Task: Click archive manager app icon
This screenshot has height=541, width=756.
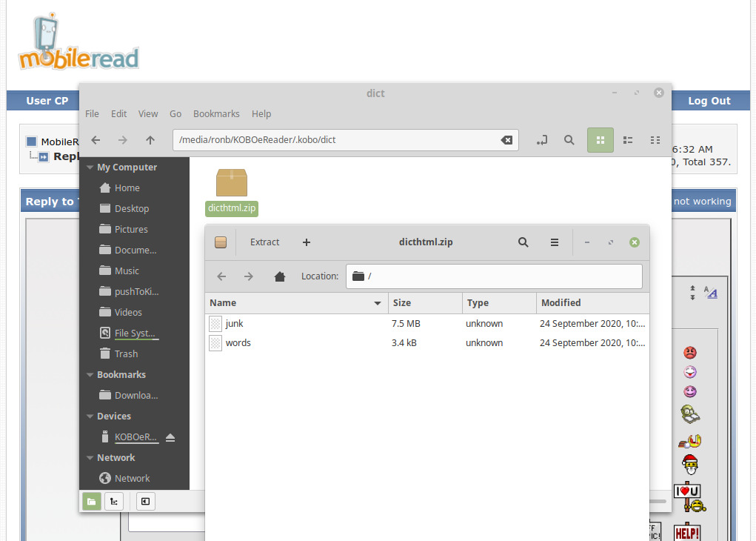Action: click(x=221, y=242)
